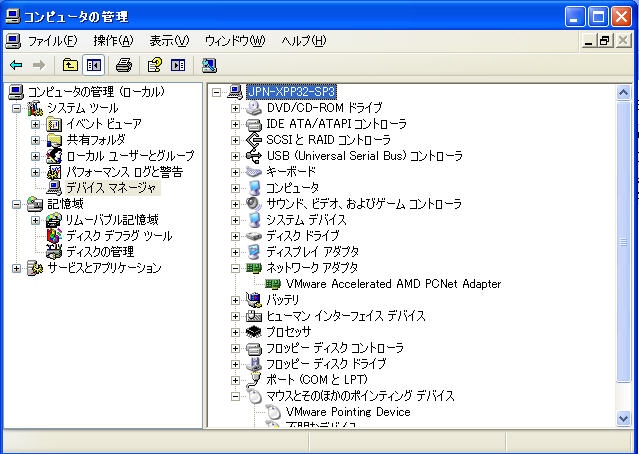Toggle the Show/Hide Console Tree icon

pos(93,65)
